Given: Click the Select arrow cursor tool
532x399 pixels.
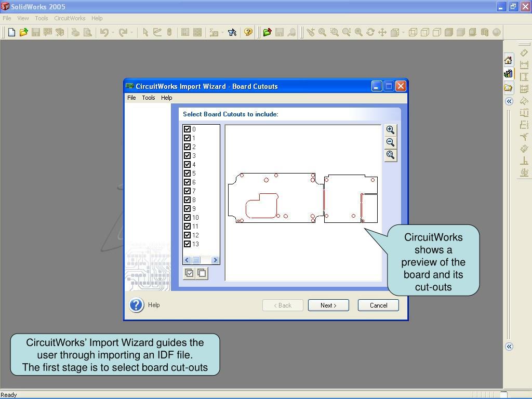Looking at the screenshot, I should [145, 32].
